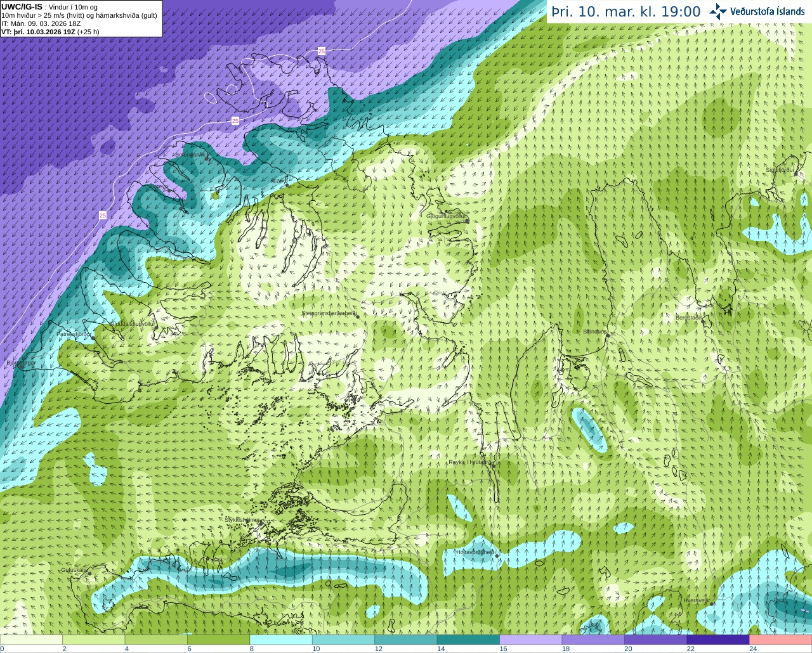
Task: Click the Æðey station label
Action: point(278,181)
